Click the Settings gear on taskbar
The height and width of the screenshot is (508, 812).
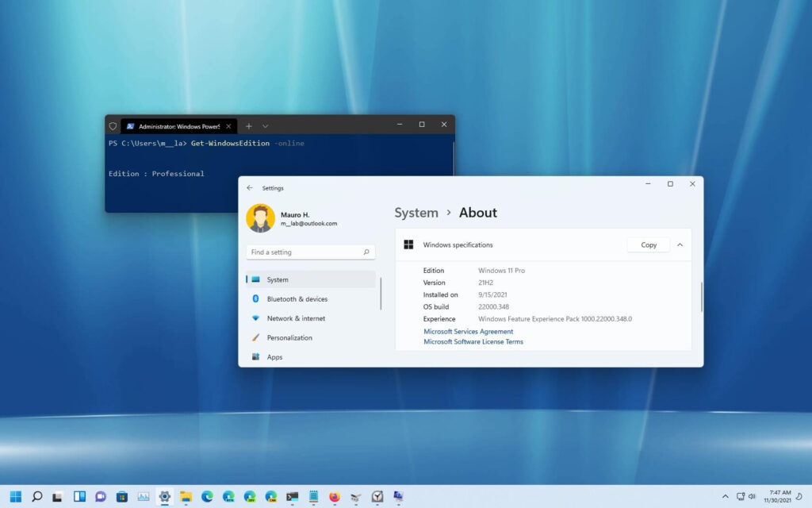(x=165, y=497)
